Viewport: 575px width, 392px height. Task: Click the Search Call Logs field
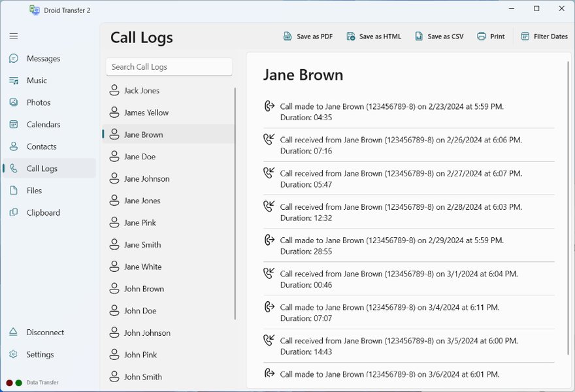click(x=169, y=67)
